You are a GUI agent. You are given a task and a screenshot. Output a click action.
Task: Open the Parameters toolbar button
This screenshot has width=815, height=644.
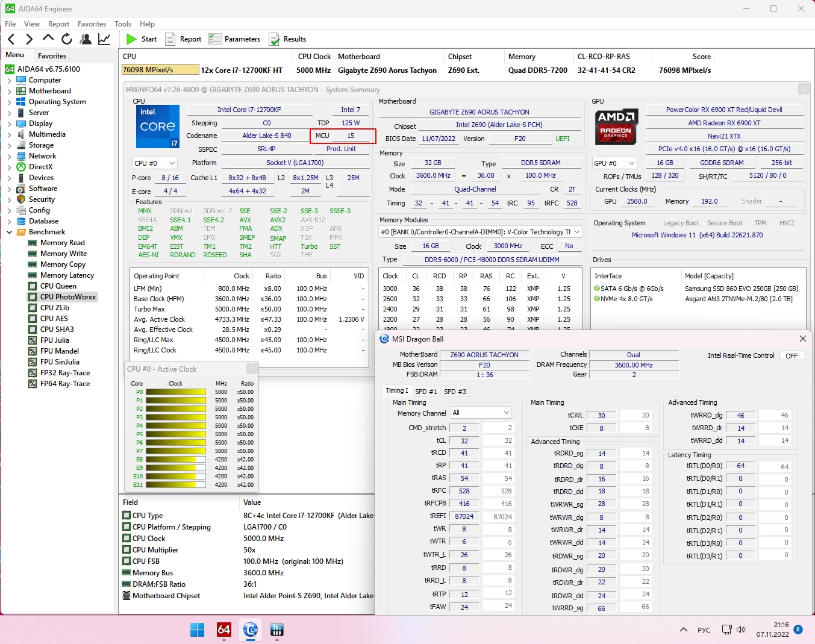click(x=234, y=39)
